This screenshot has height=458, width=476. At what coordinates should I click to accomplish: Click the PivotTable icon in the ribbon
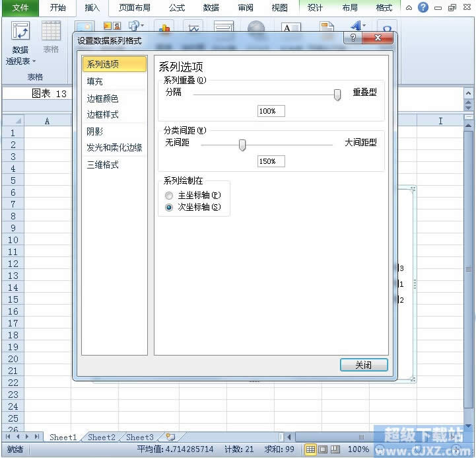[20, 32]
